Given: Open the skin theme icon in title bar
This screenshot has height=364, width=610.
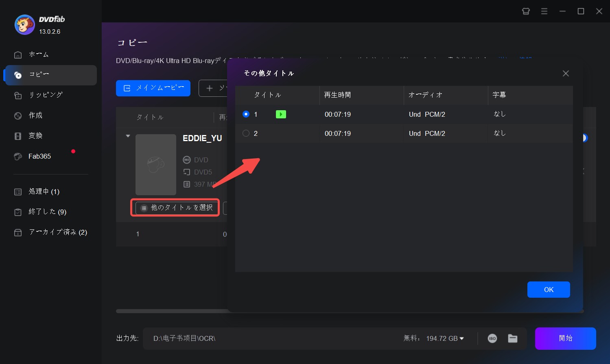Looking at the screenshot, I should (x=526, y=11).
